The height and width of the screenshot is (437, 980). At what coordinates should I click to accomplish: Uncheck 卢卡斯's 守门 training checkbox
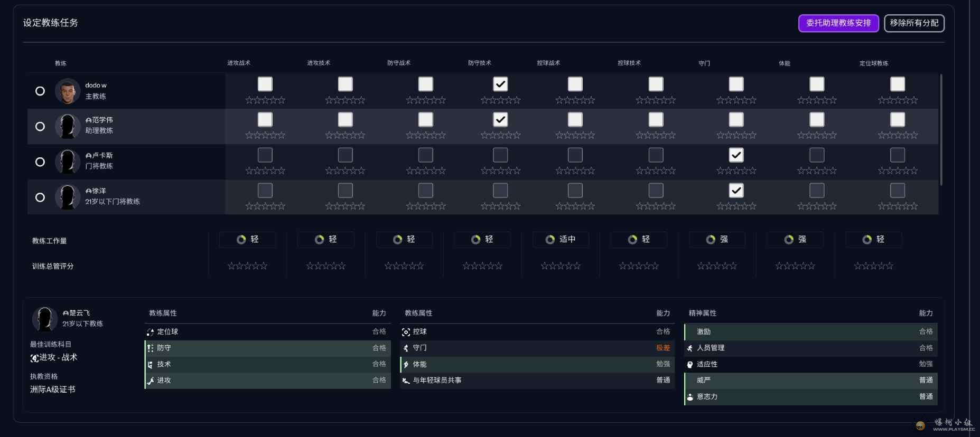click(x=736, y=155)
